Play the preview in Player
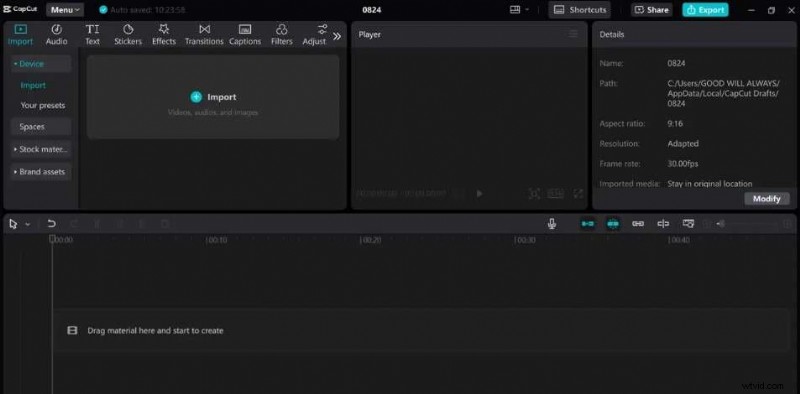Viewport: 800px width, 394px height. (x=479, y=194)
